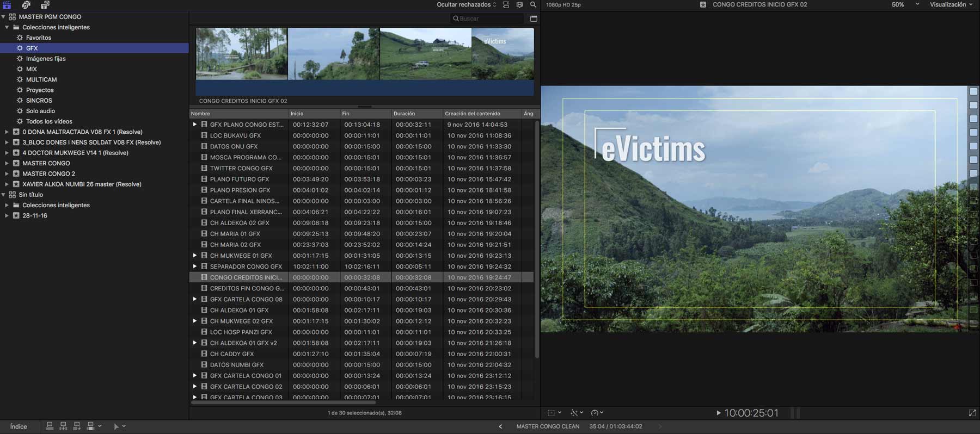The image size is (980, 434).
Task: Expand the SEPARADOR CONGO GFX clip row
Action: pos(195,266)
